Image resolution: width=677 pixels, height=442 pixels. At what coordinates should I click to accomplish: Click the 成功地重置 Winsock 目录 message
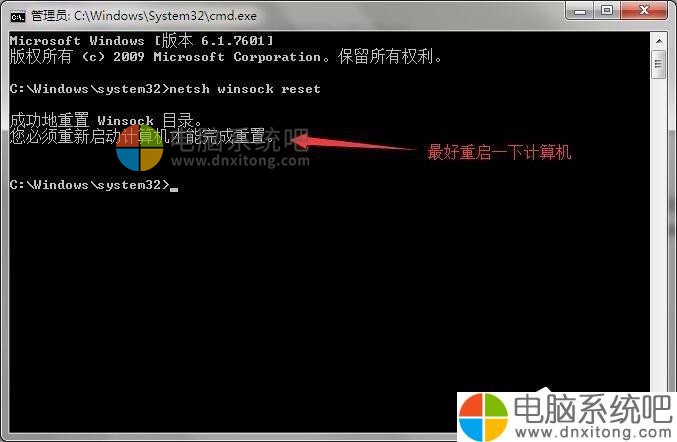[x=106, y=120]
